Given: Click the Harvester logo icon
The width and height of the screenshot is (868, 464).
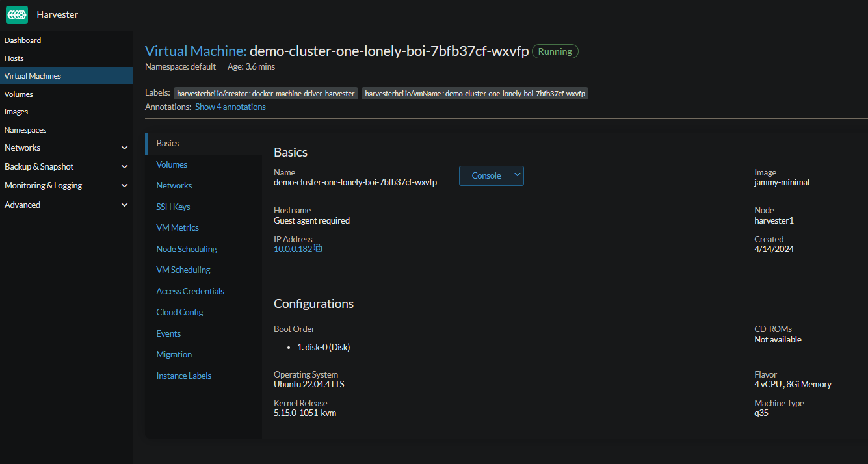Looking at the screenshot, I should [17, 14].
